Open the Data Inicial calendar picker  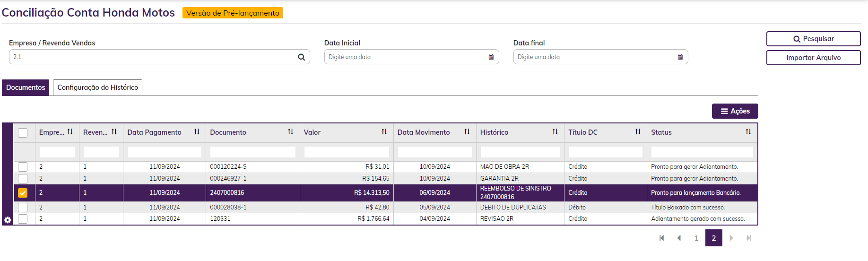point(491,57)
